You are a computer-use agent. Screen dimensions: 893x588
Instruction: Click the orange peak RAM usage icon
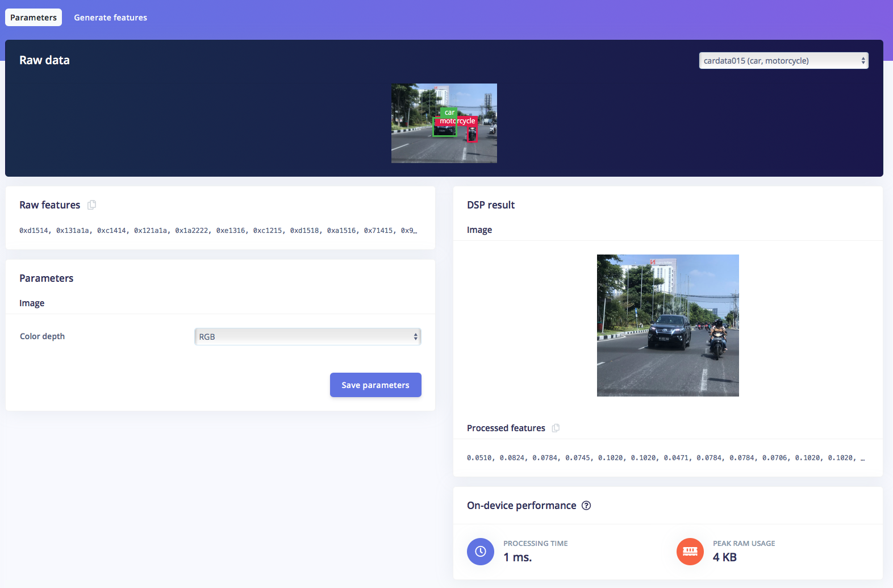click(690, 552)
